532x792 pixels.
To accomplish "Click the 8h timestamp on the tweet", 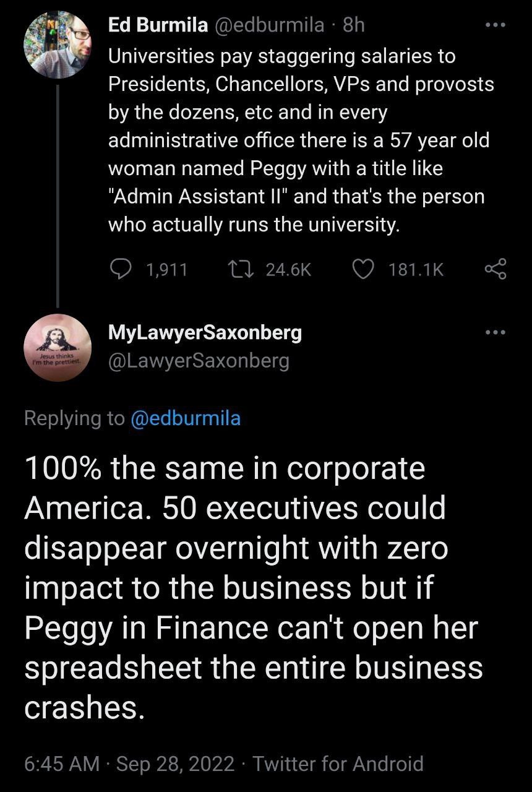I will click(353, 25).
